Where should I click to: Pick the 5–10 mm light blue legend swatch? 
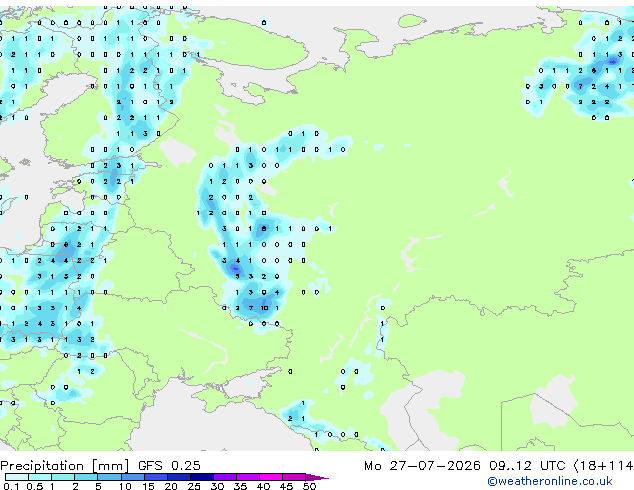pos(110,477)
